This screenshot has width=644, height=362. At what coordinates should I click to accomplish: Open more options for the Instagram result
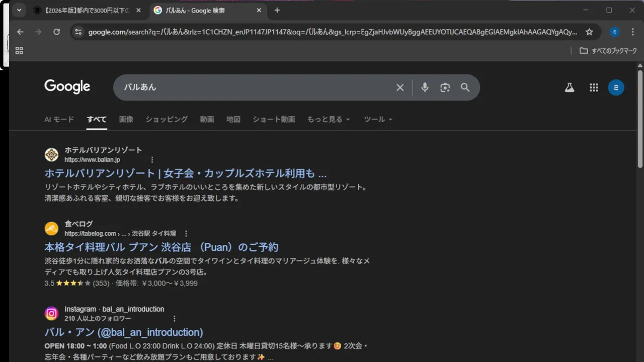click(175, 319)
